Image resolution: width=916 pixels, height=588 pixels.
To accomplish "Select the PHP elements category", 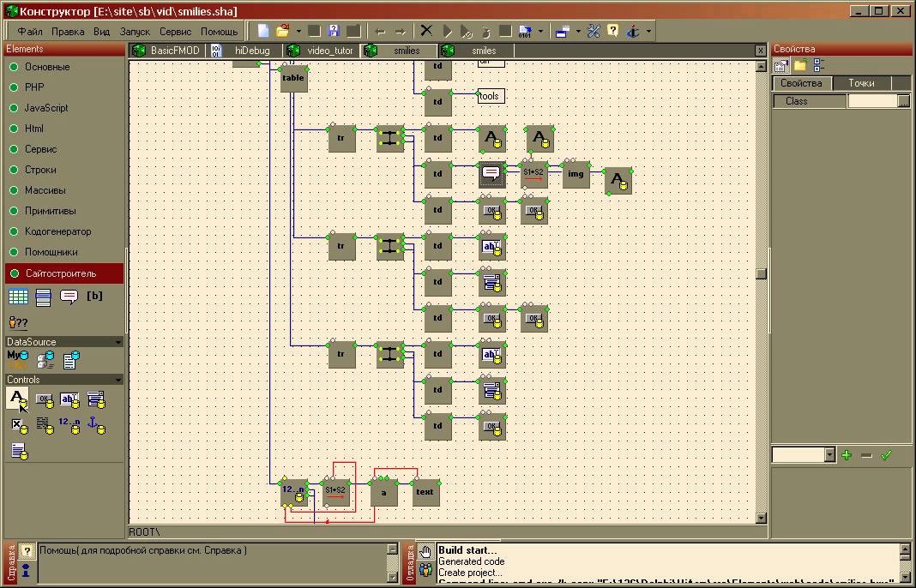I will point(34,87).
